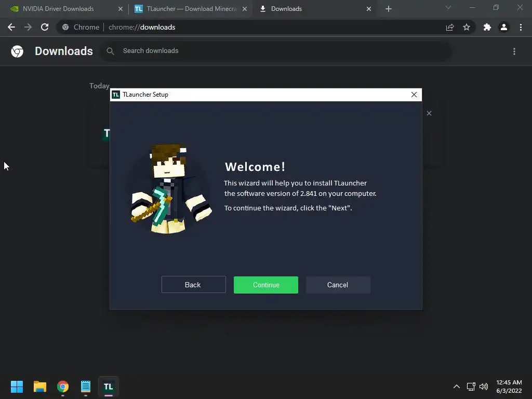This screenshot has width=532, height=399.
Task: Bookmark this page with the star icon
Action: coord(467,27)
